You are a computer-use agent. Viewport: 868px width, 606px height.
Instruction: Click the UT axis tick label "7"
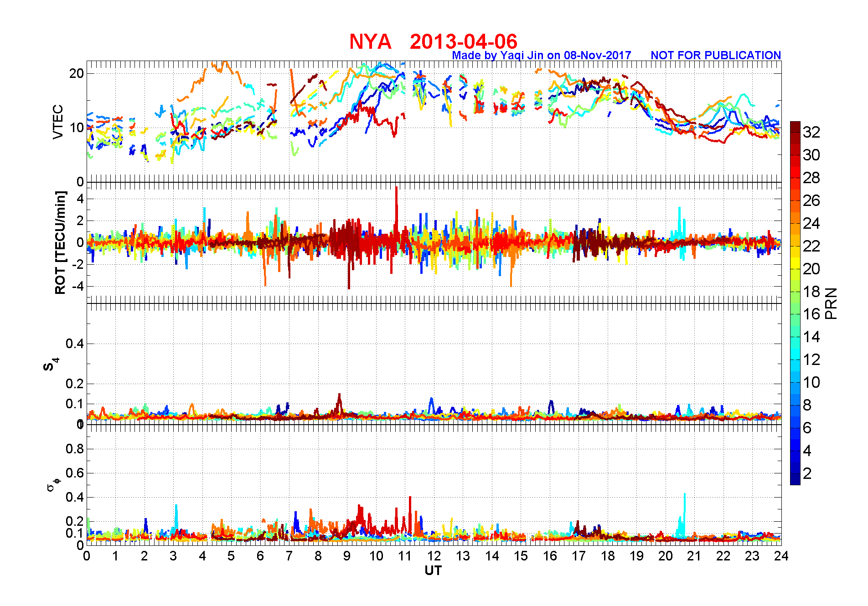(x=289, y=556)
